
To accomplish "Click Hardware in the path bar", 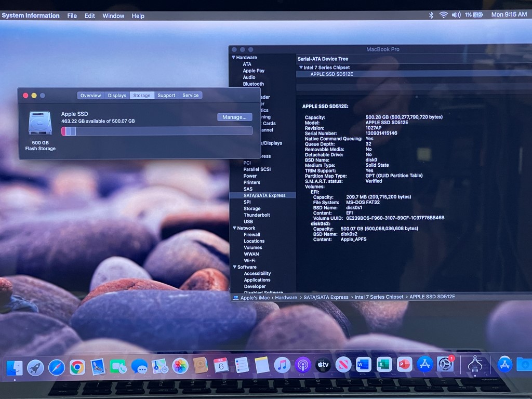I will tap(286, 298).
